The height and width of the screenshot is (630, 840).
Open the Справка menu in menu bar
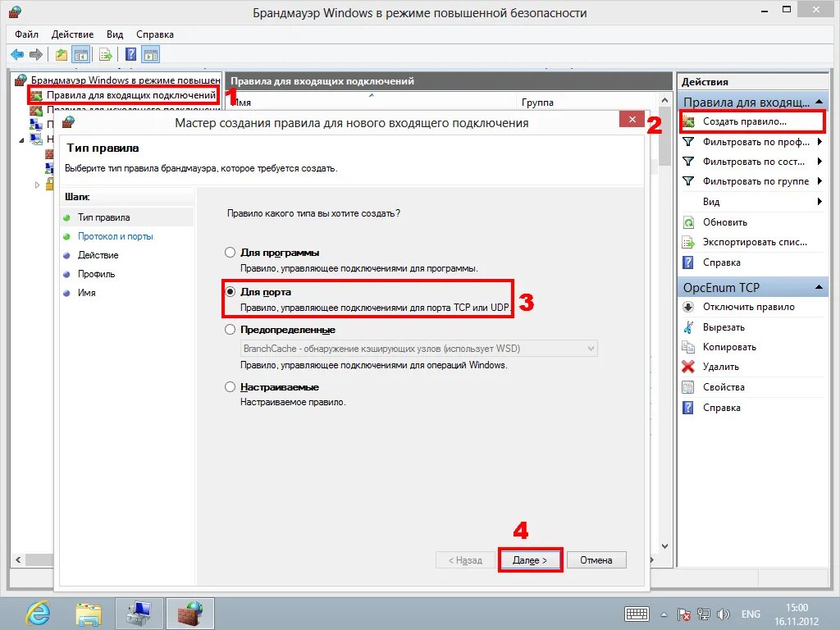(x=155, y=34)
